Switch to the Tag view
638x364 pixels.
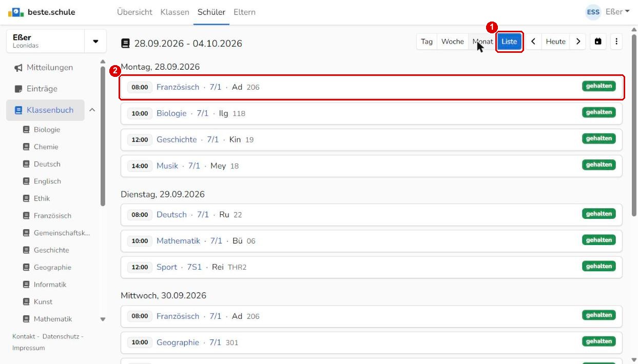[427, 42]
